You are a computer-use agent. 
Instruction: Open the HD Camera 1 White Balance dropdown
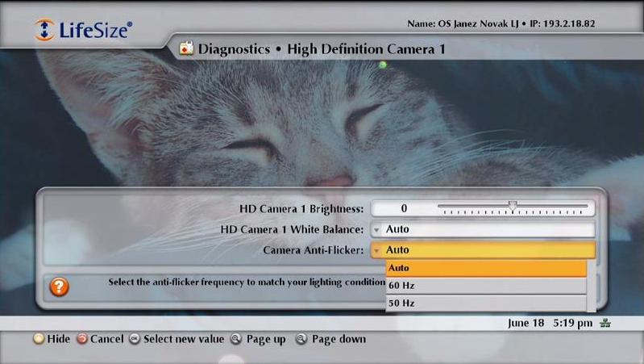point(483,229)
